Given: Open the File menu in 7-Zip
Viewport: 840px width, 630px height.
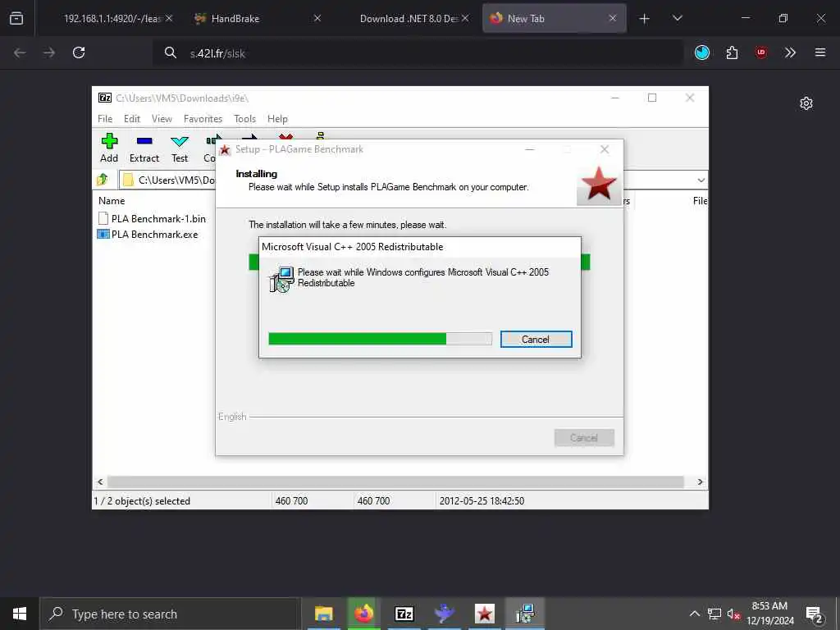Looking at the screenshot, I should tap(105, 118).
